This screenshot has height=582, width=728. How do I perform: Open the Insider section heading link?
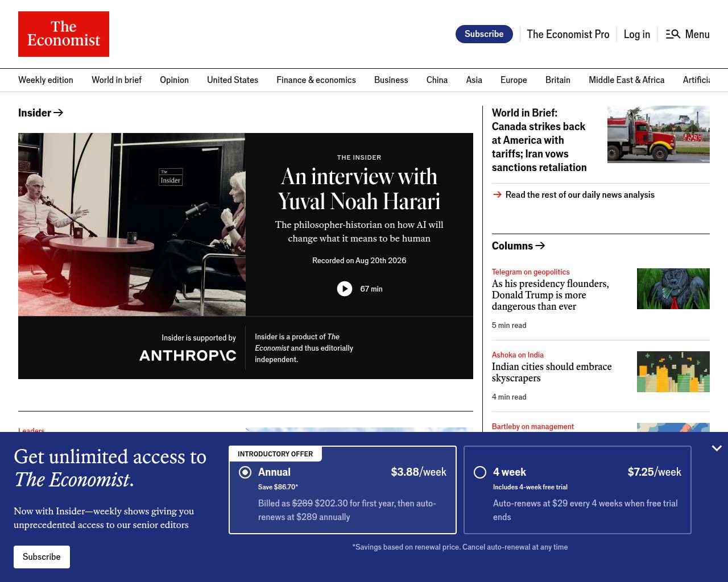(41, 113)
